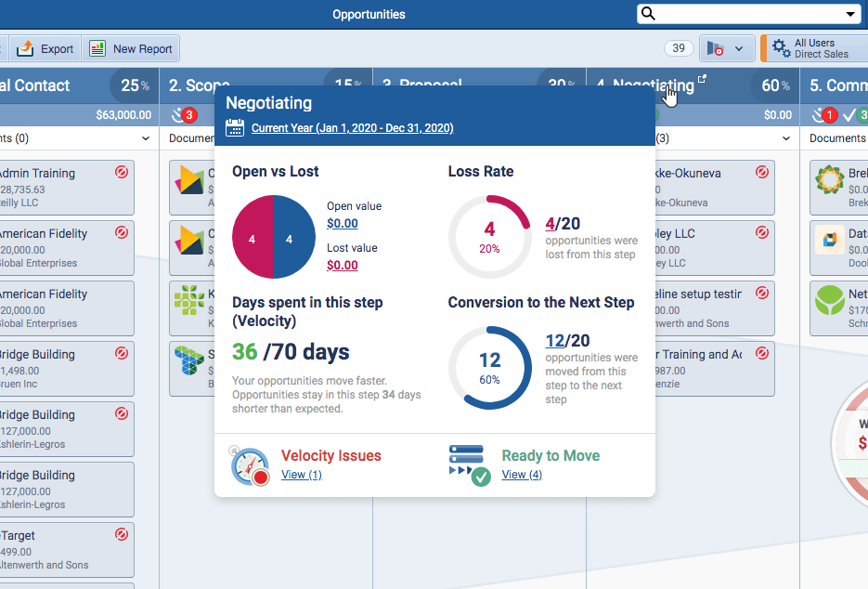View the Velocity Issues (1) link

(x=301, y=475)
